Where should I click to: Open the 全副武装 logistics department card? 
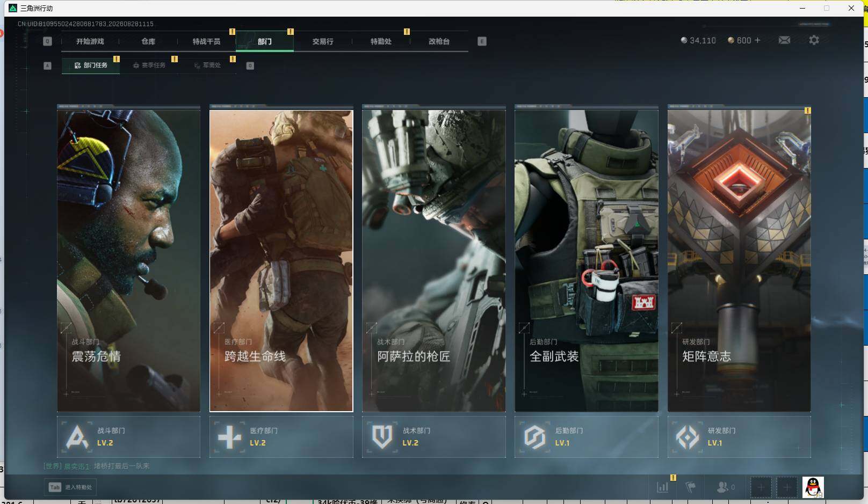coord(586,260)
